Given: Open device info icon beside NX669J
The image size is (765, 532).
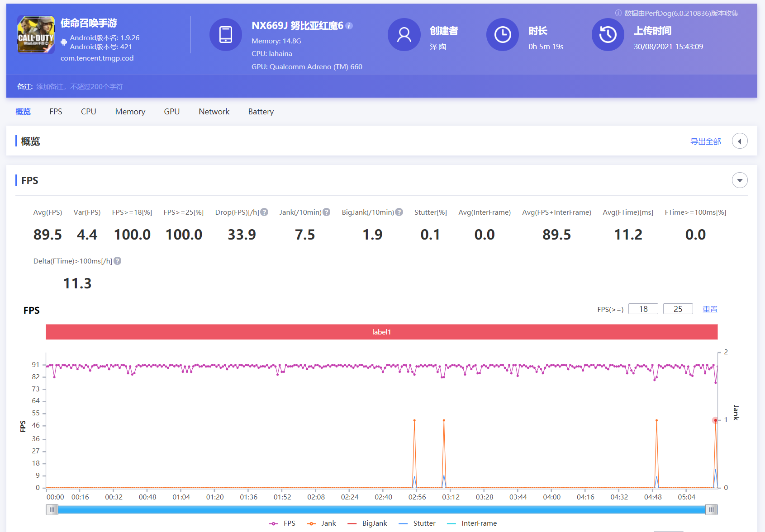Looking at the screenshot, I should (349, 26).
